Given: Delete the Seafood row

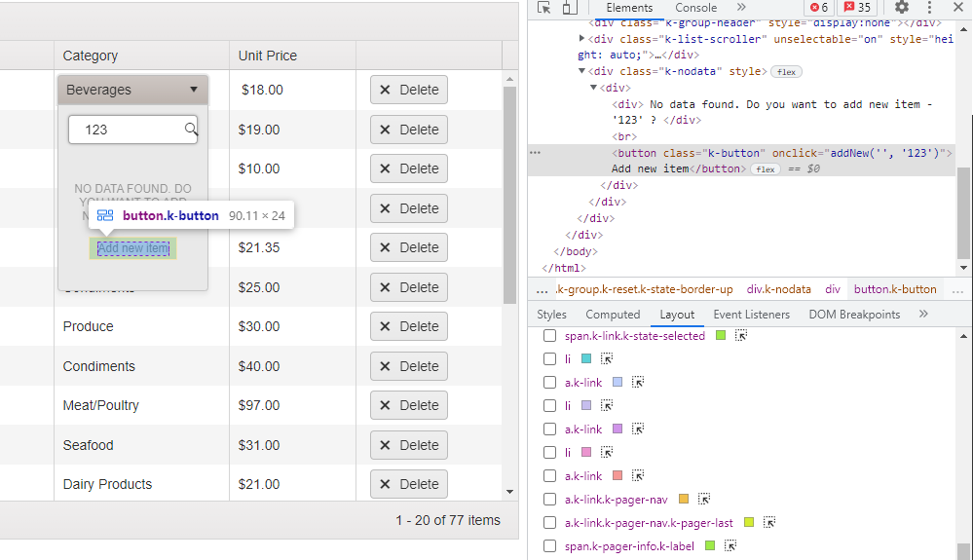Looking at the screenshot, I should click(409, 445).
